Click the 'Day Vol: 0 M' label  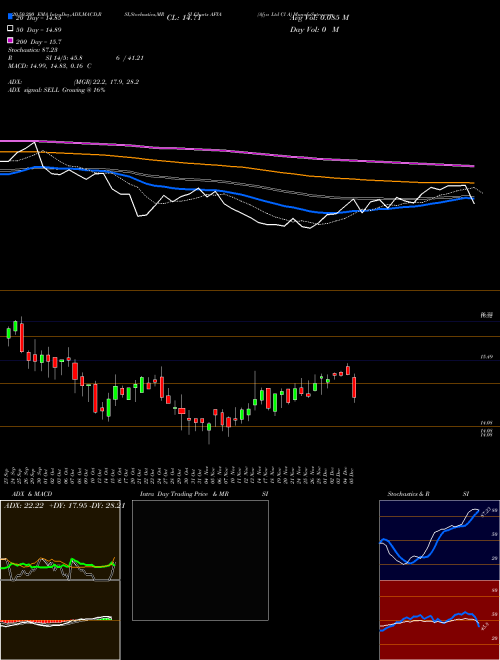click(x=314, y=29)
